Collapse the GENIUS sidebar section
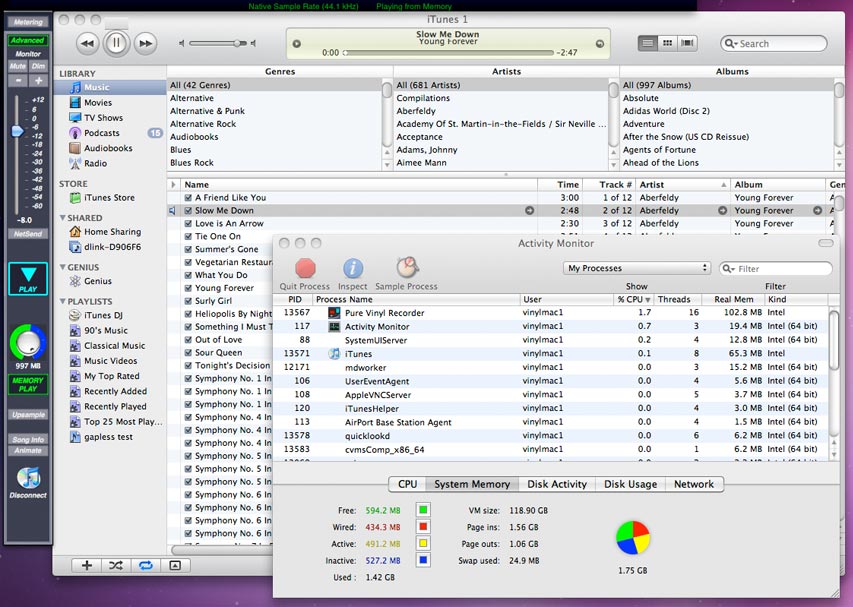The image size is (853, 607). point(63,267)
